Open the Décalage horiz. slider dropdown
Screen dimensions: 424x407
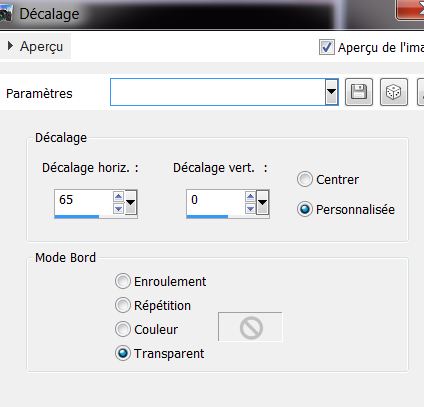click(131, 202)
